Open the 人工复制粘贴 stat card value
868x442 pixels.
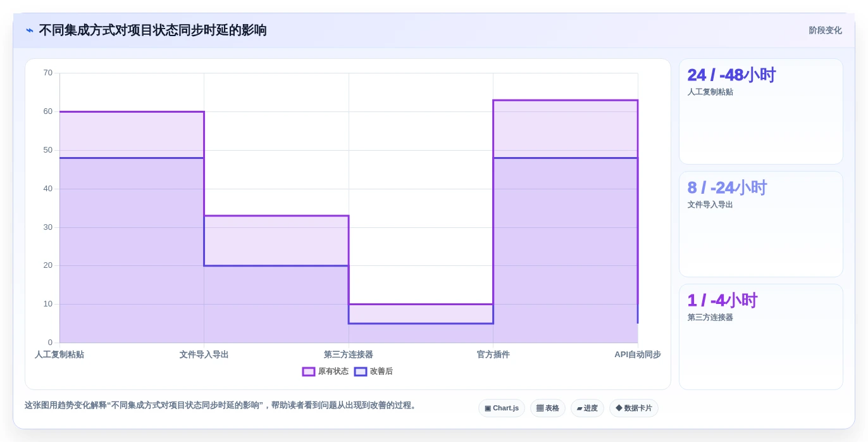coord(731,75)
